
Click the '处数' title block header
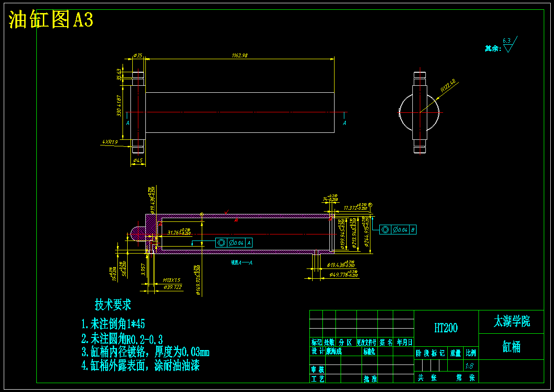coord(329,342)
